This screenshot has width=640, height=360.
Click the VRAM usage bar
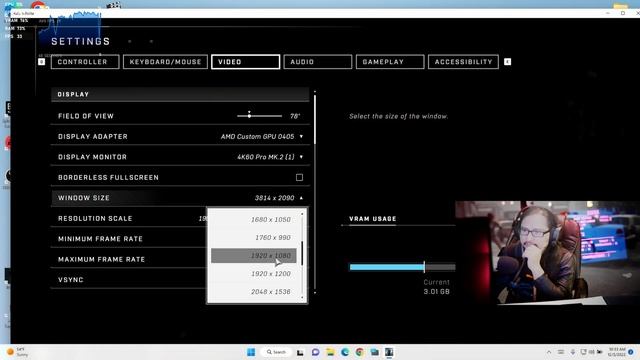pos(402,267)
